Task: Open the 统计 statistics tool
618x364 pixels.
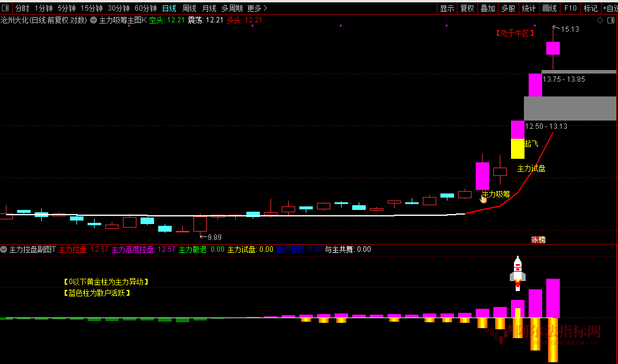Action: pos(529,8)
